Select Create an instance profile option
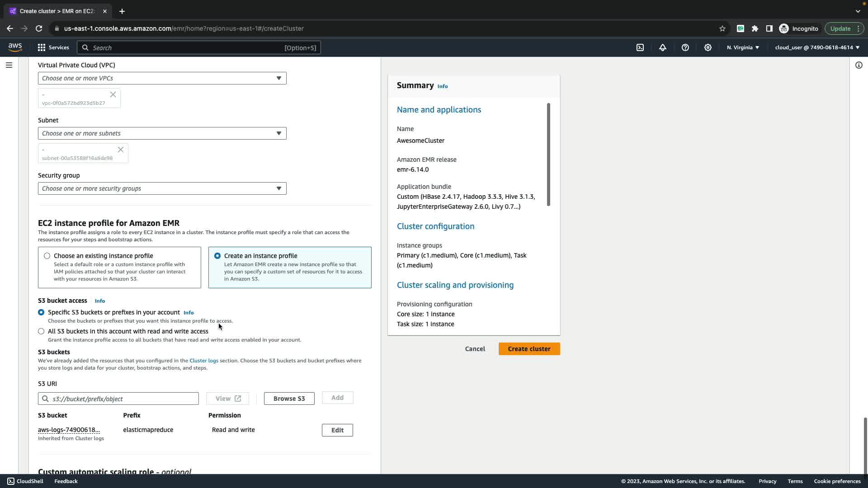Image resolution: width=868 pixels, height=488 pixels. tap(217, 256)
